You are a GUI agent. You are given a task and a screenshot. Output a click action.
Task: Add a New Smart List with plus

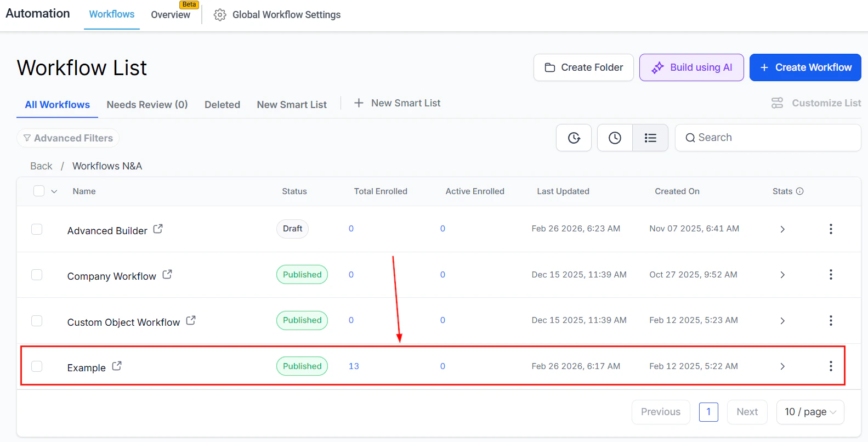[397, 103]
